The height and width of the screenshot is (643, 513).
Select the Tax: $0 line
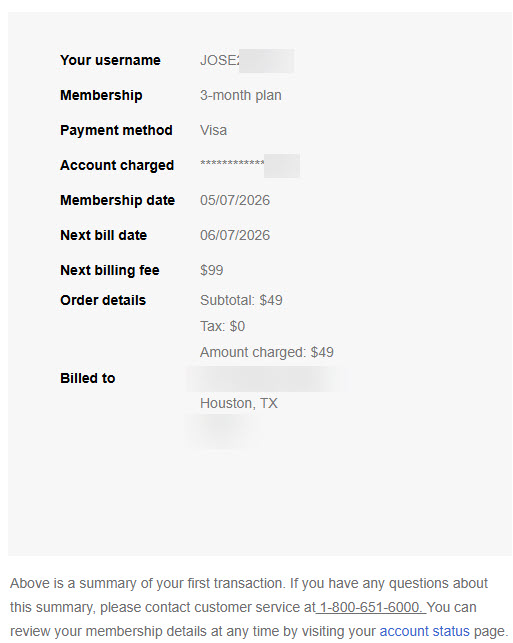tap(222, 326)
